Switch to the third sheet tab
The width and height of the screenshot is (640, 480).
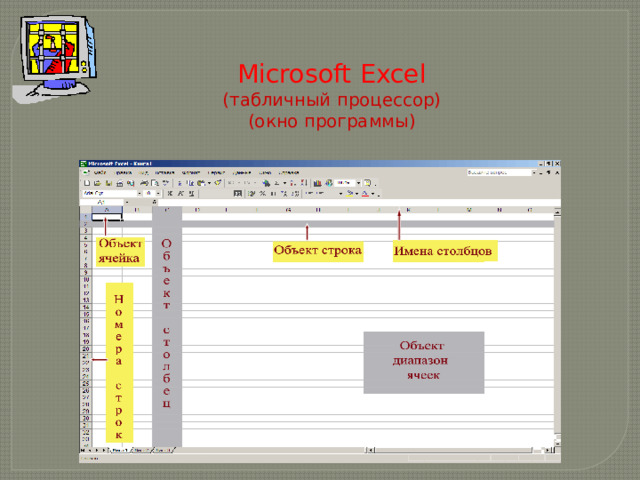tap(163, 450)
